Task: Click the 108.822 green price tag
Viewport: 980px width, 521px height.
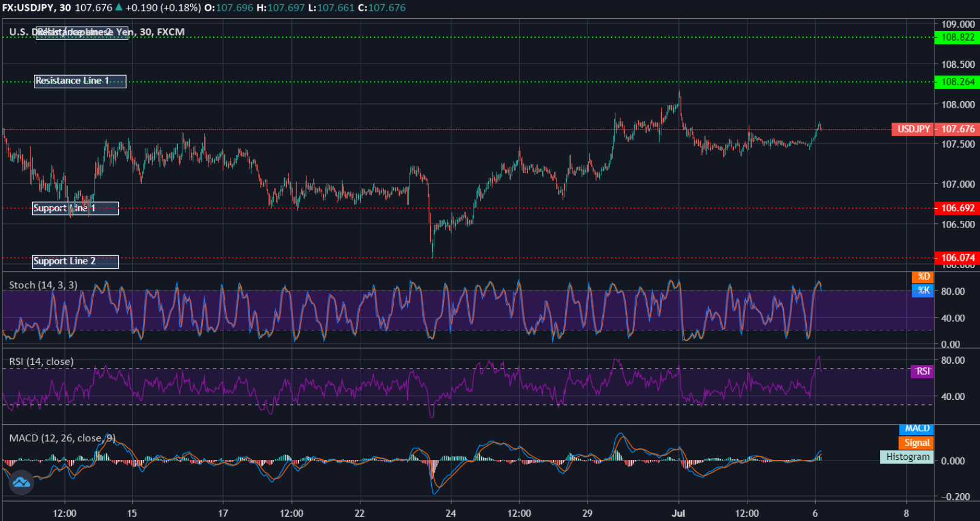Action: [x=957, y=38]
